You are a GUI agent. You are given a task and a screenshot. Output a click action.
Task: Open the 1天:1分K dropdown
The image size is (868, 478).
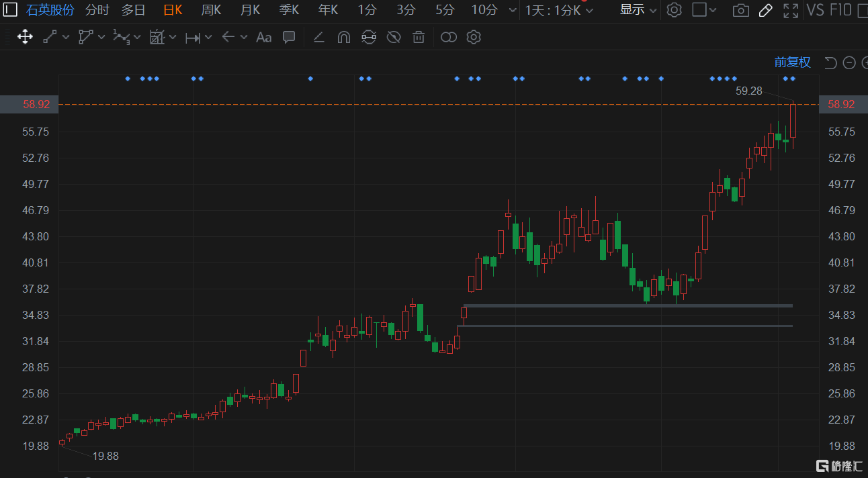coord(560,9)
